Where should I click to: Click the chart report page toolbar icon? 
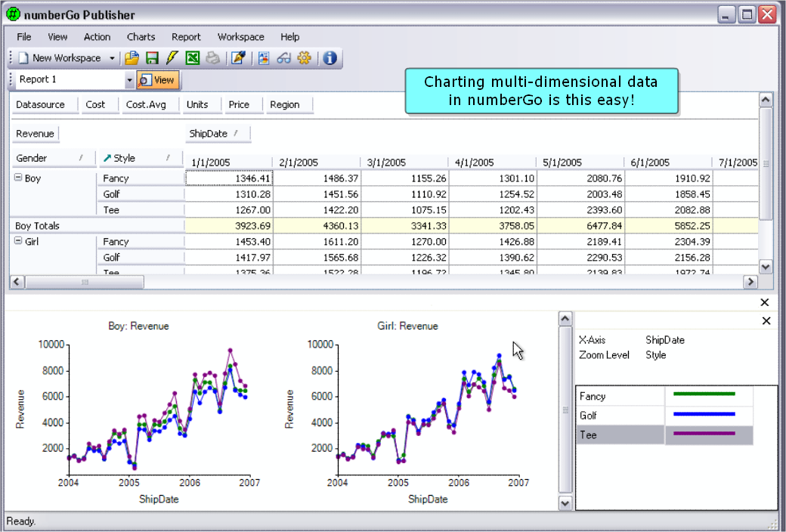click(264, 58)
